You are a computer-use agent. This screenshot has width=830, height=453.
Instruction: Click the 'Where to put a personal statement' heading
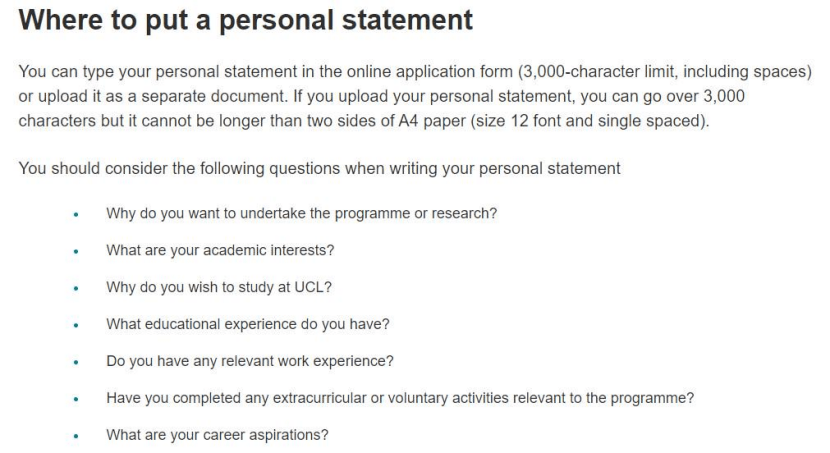[x=246, y=21]
